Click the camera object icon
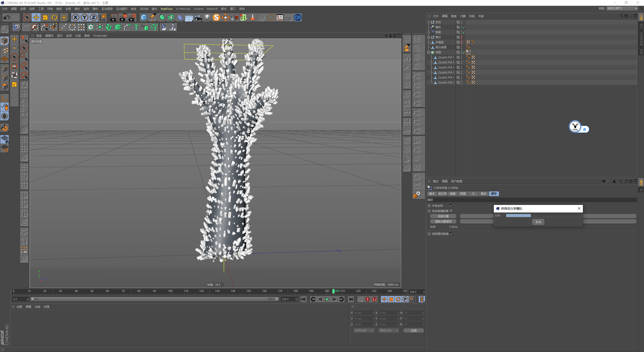 point(198,17)
